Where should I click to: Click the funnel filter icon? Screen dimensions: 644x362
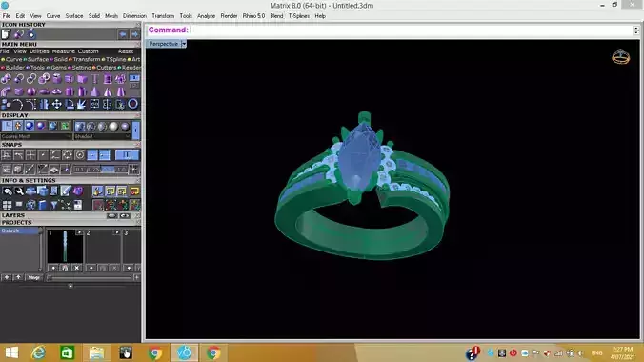coord(53,205)
